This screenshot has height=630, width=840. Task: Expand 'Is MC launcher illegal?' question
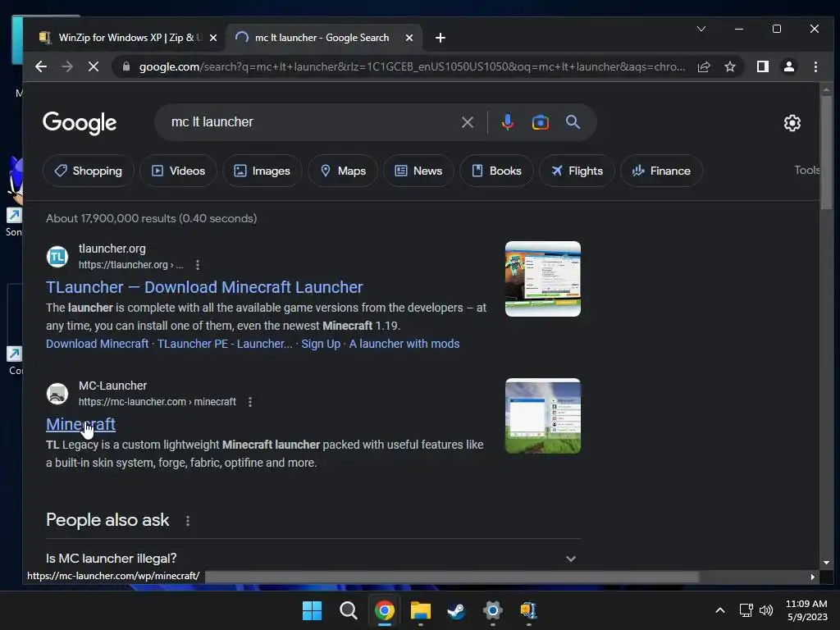(x=313, y=558)
